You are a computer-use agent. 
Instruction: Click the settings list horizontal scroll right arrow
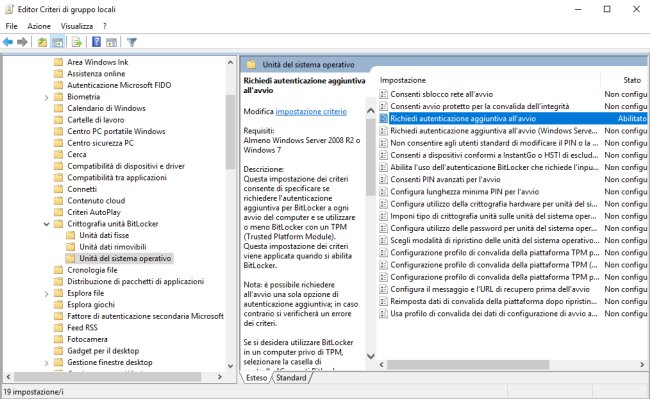tap(642, 365)
